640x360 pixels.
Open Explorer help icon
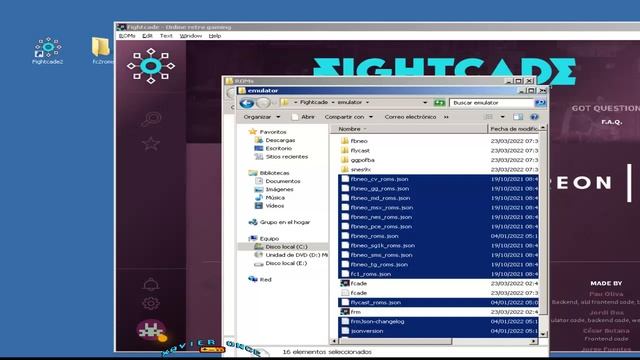pos(534,117)
